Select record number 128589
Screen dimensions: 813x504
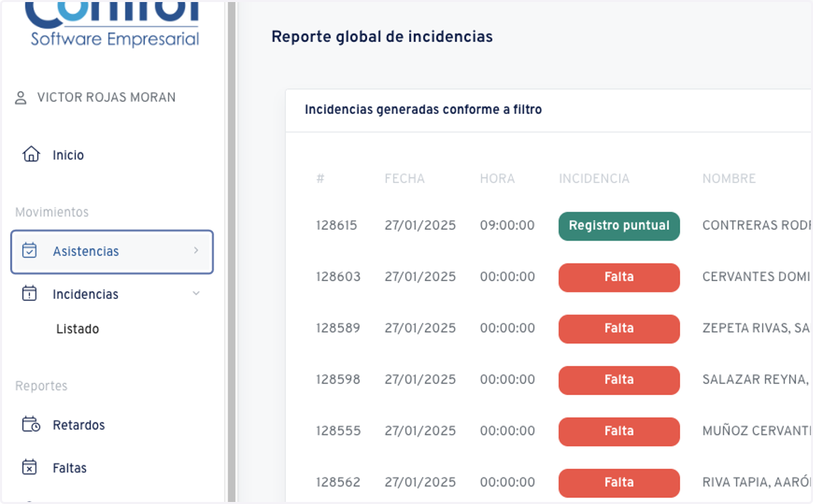point(338,328)
